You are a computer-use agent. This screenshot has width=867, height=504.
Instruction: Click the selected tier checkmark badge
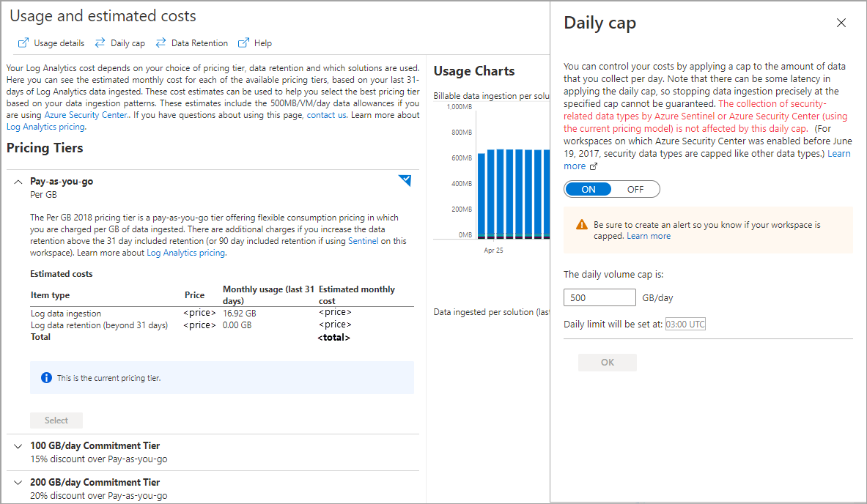(x=405, y=180)
